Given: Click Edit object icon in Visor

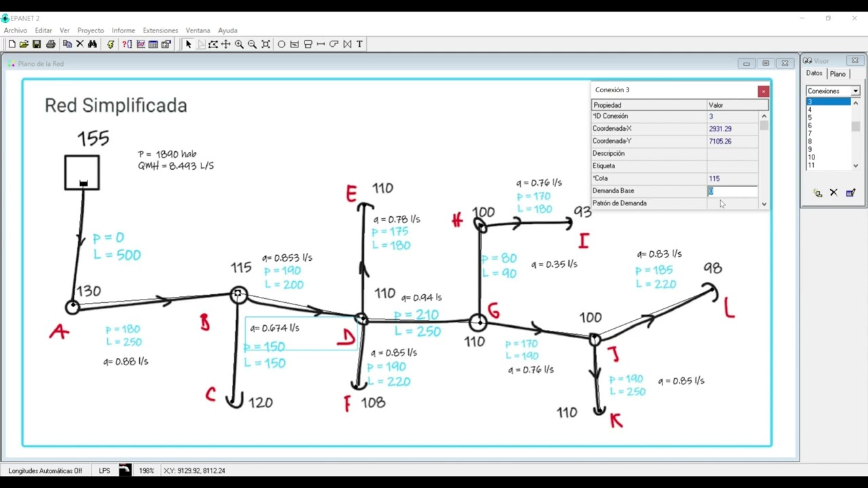Looking at the screenshot, I should (850, 193).
